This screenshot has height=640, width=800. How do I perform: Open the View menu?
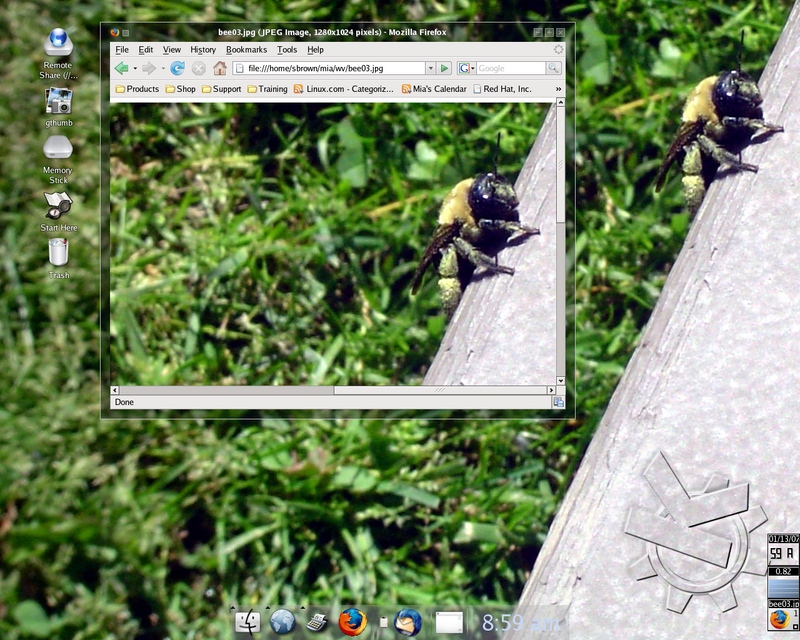pyautogui.click(x=172, y=50)
